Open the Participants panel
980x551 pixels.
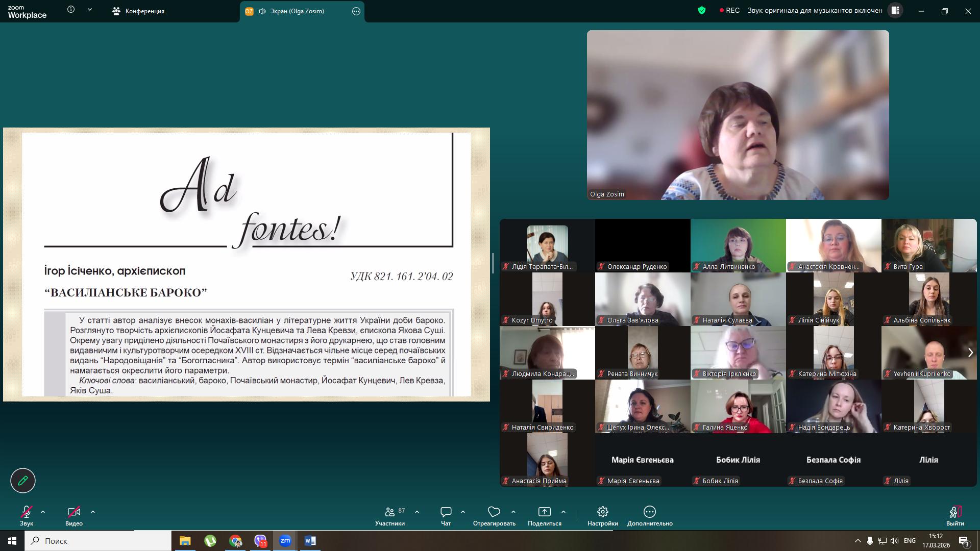390,512
